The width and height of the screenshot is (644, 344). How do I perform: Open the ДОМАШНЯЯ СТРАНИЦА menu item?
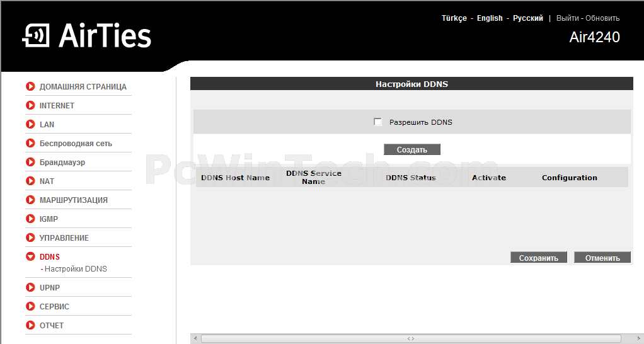83,86
